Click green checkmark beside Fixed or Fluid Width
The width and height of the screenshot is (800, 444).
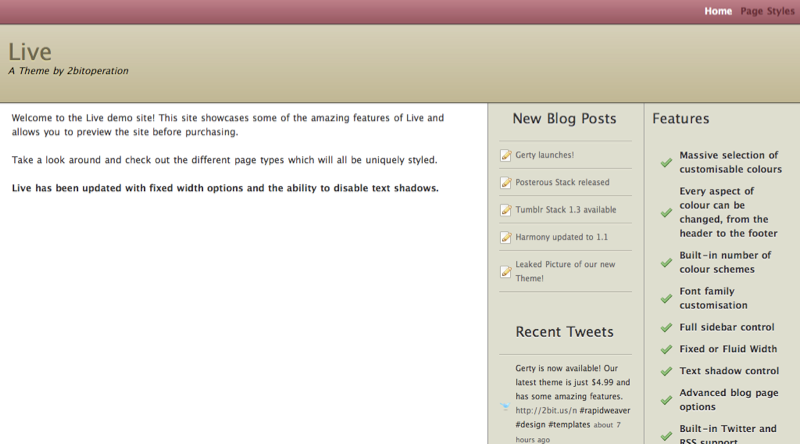[x=666, y=349]
